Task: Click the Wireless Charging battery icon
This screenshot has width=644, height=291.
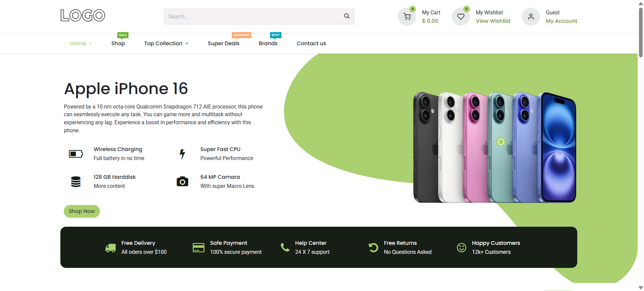Action: (x=76, y=154)
